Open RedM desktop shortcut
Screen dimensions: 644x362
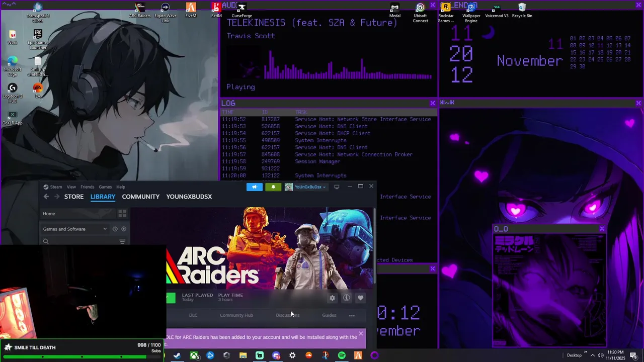(216, 10)
